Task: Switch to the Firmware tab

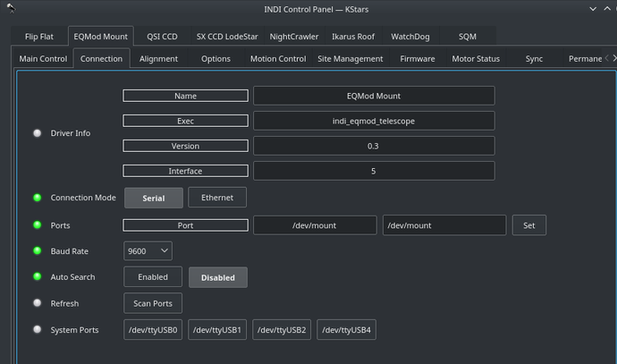Action: click(x=417, y=59)
